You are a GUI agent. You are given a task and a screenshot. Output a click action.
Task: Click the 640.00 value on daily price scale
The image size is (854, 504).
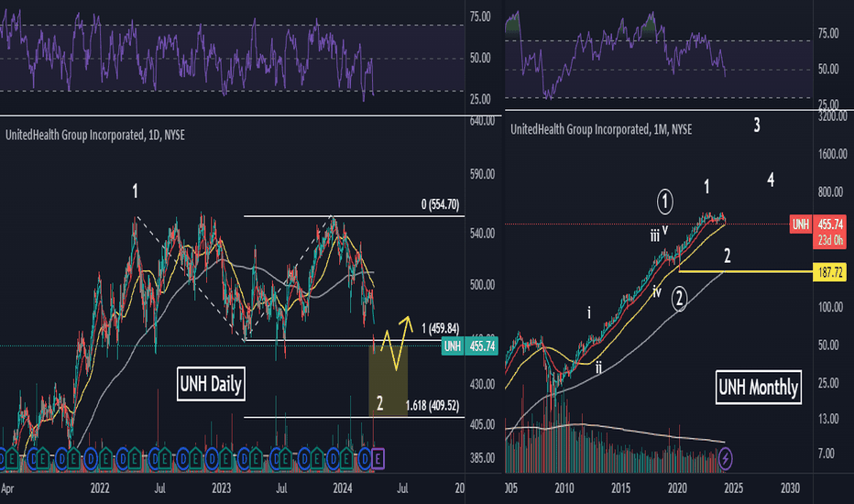coord(482,120)
